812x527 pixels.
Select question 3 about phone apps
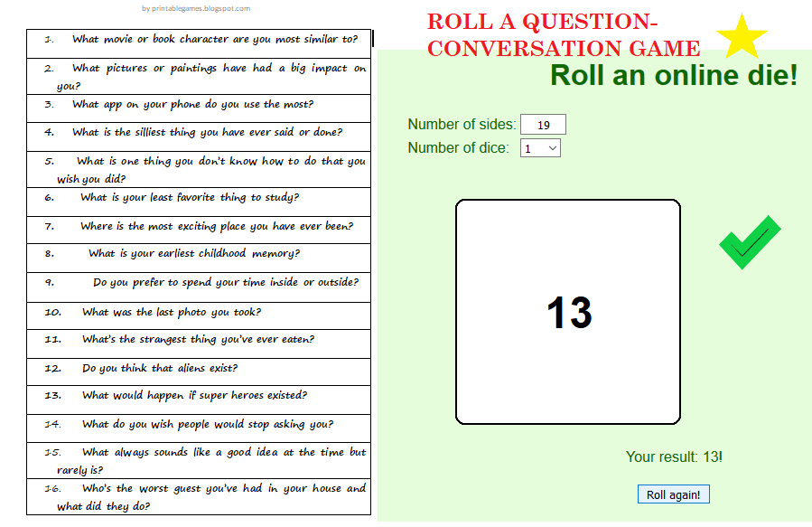tap(199, 104)
